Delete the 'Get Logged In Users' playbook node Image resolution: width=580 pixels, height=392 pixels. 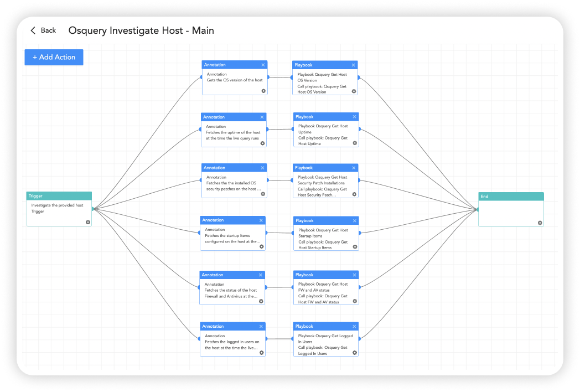tap(354, 327)
